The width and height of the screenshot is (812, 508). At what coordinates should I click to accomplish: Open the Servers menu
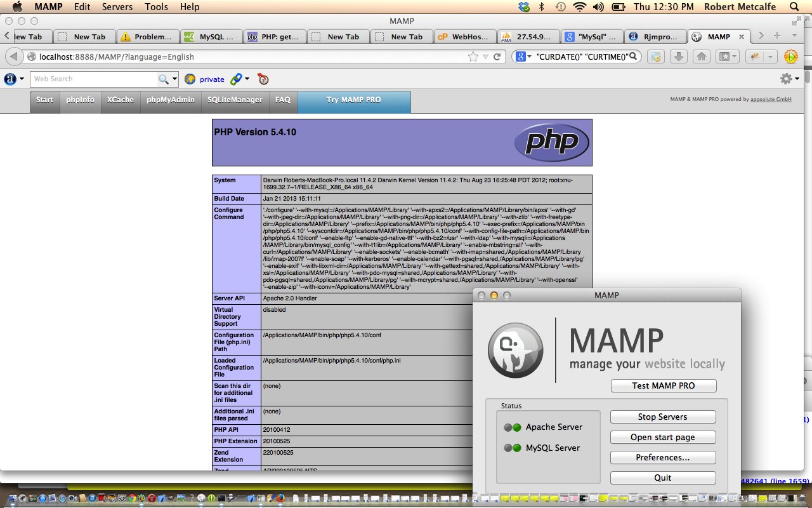[x=117, y=7]
